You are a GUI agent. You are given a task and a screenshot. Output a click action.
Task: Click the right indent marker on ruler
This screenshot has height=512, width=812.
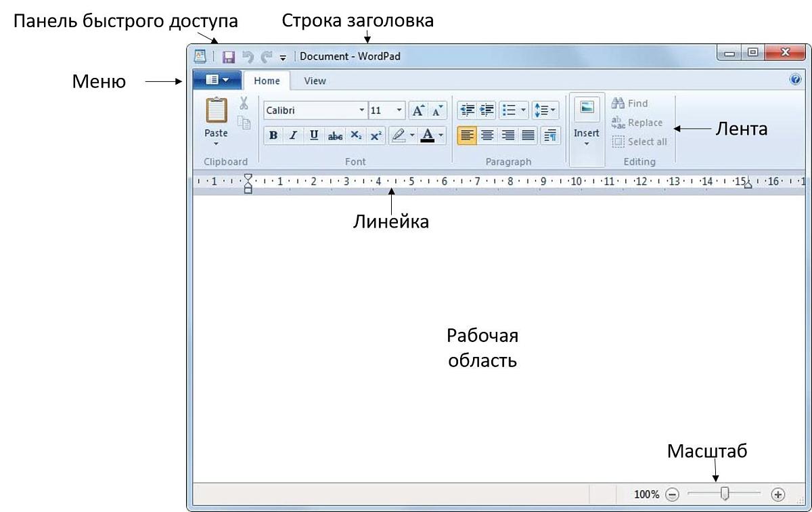(x=748, y=185)
